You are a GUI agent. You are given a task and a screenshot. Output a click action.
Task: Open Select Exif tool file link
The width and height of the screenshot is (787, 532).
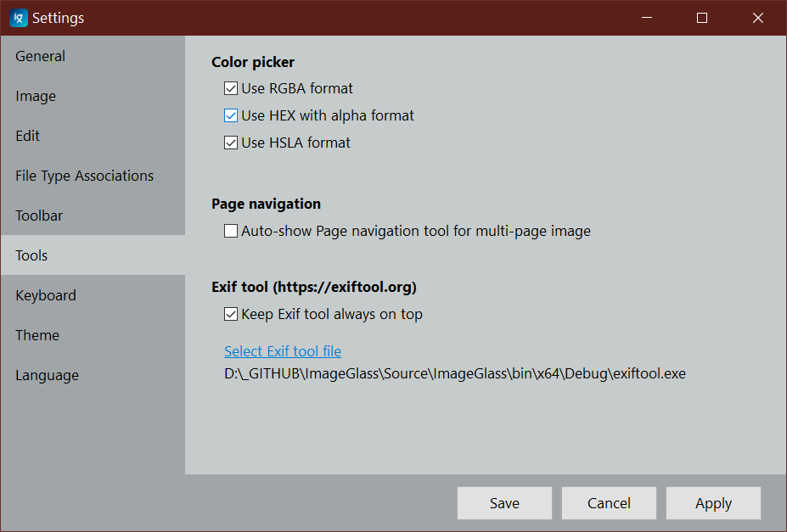click(x=283, y=350)
